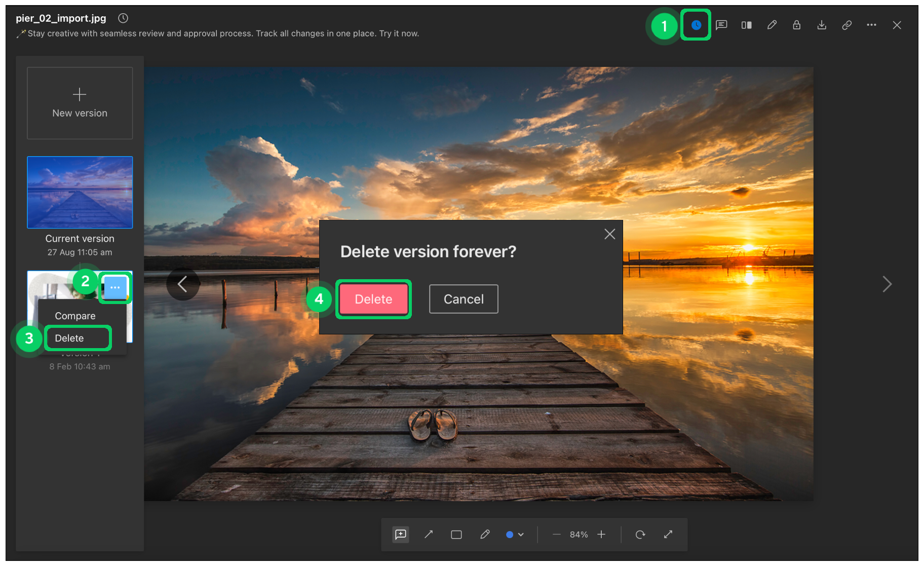Select the freehand pencil drawing tool
This screenshot has width=924, height=567.
click(x=485, y=534)
